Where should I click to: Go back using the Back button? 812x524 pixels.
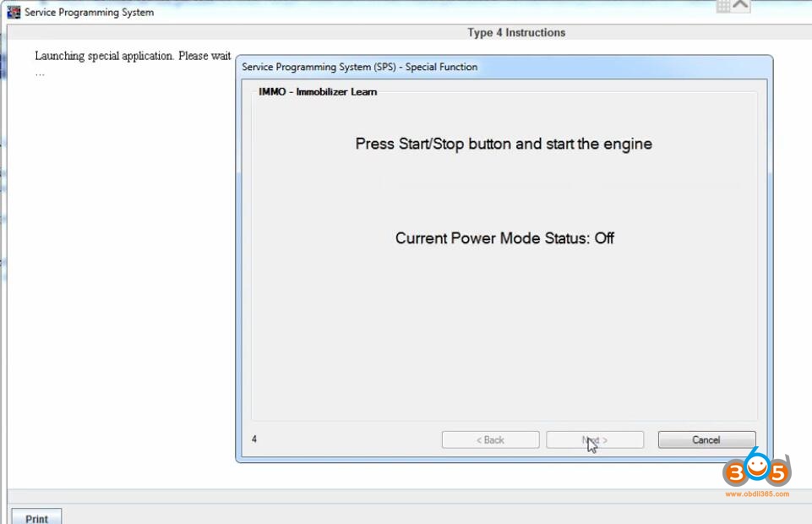(490, 439)
